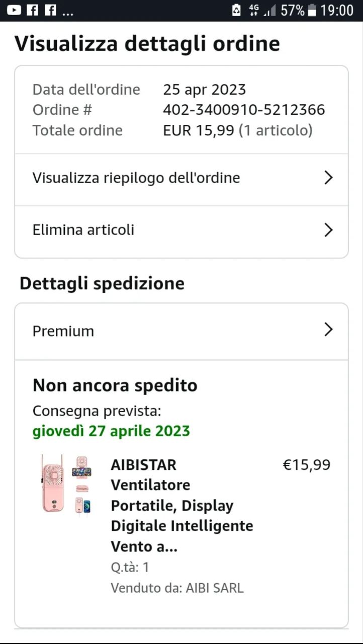Tap the delivery date giovedì 27 aprile 2023
363x644 pixels.
(111, 431)
